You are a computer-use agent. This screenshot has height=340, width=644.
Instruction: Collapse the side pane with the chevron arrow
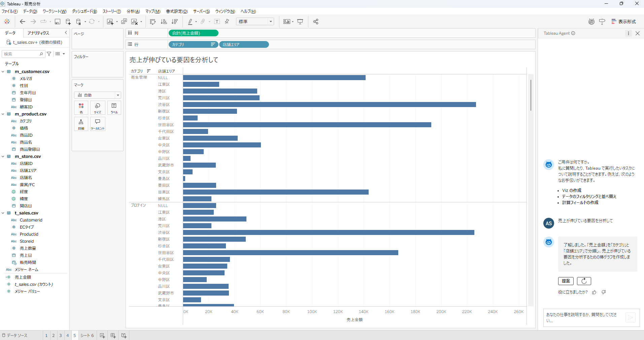coord(66,33)
